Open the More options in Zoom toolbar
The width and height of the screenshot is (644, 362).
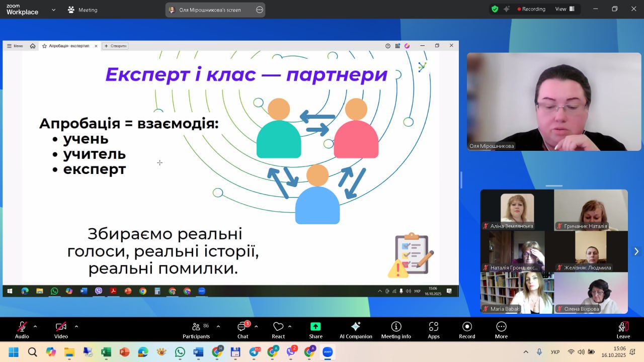(501, 330)
